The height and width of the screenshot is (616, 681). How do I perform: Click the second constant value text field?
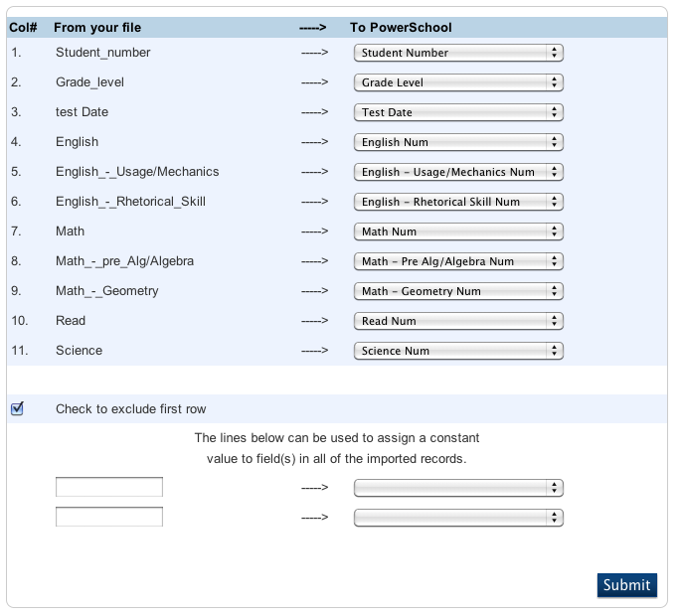[x=109, y=517]
